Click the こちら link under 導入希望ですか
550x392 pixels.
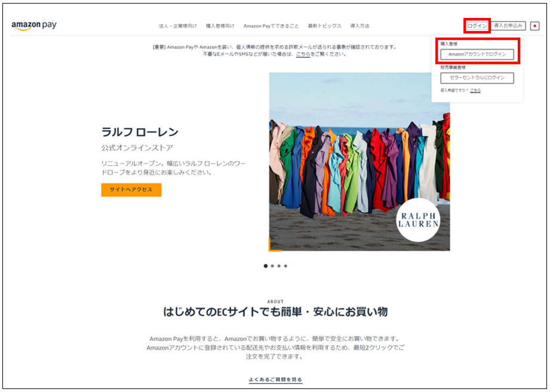tap(476, 90)
